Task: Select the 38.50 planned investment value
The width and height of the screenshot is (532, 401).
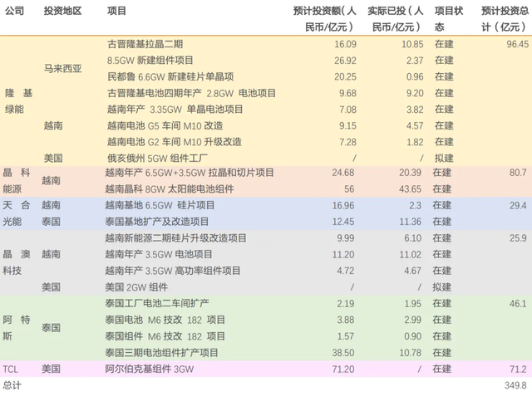Action: point(343,353)
